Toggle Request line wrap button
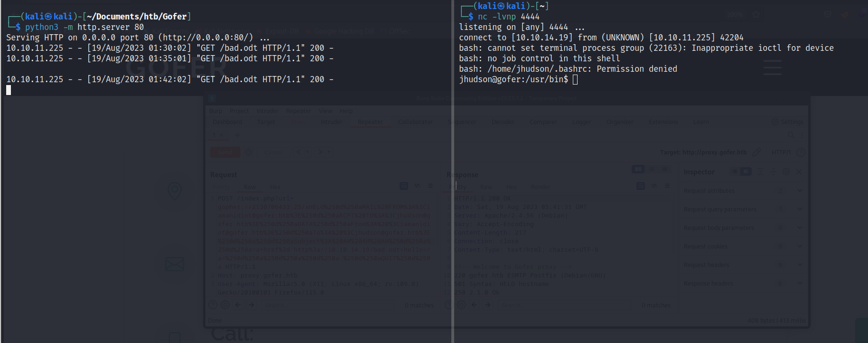The image size is (868, 343). (404, 186)
